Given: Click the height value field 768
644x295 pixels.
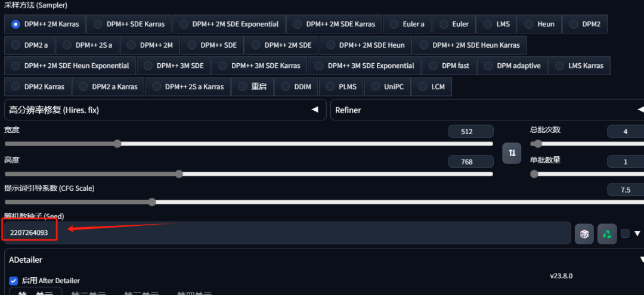Looking at the screenshot, I should [x=470, y=162].
